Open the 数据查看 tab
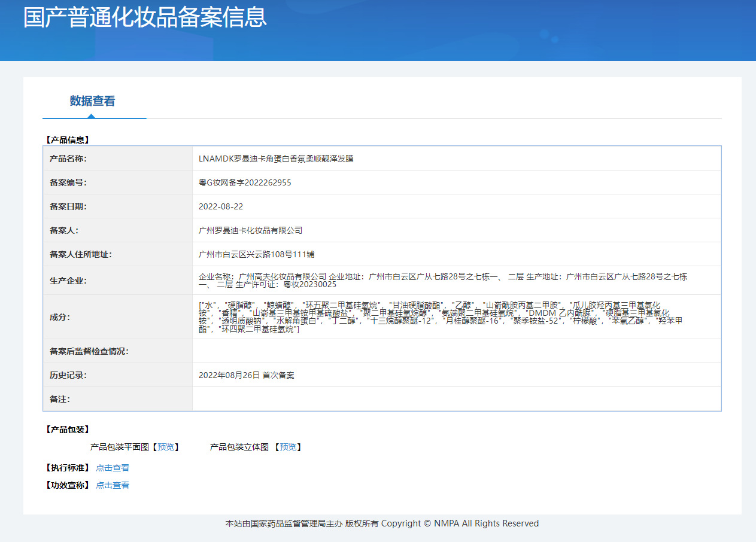This screenshot has height=542, width=756. tap(92, 101)
